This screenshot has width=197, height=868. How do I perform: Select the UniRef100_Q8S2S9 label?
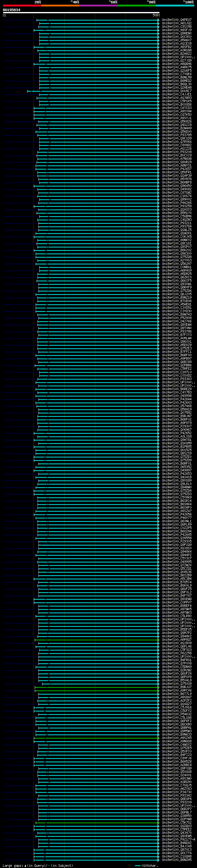coord(177,454)
